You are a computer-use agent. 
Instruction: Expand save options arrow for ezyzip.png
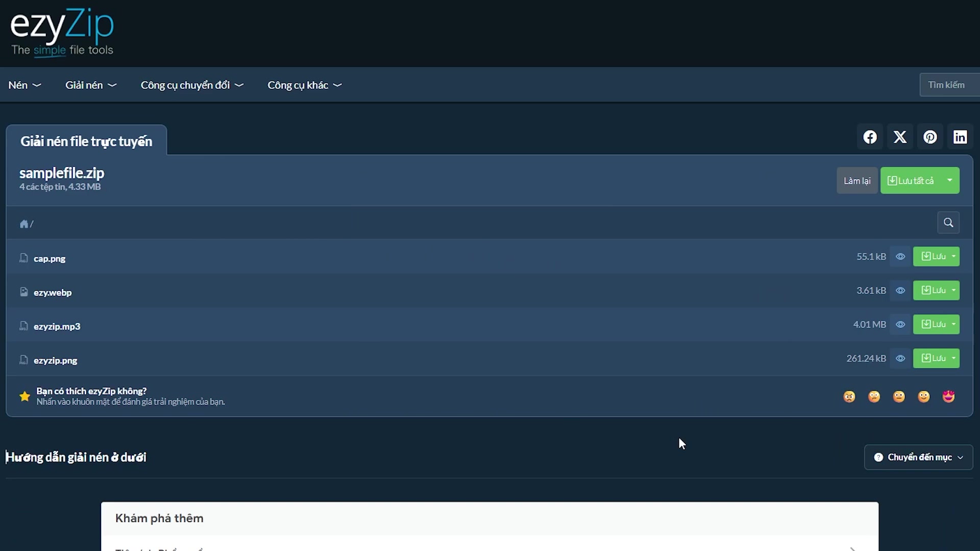[953, 358]
